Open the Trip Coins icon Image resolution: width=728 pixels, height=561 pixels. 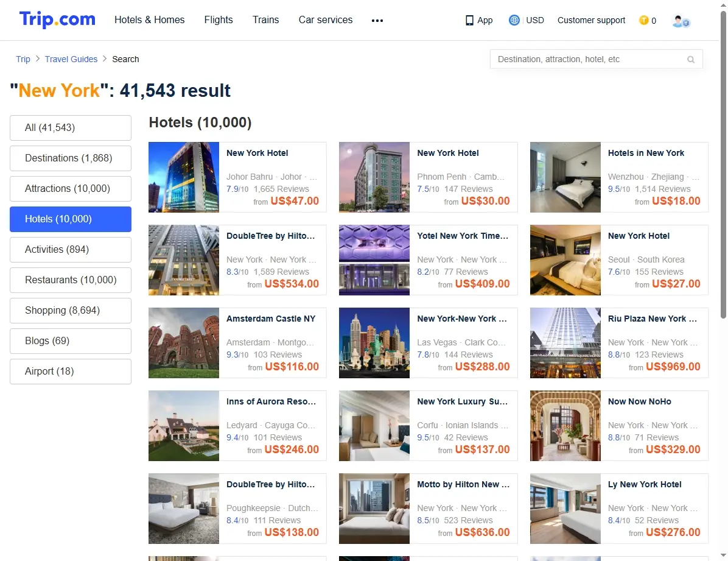pos(643,21)
